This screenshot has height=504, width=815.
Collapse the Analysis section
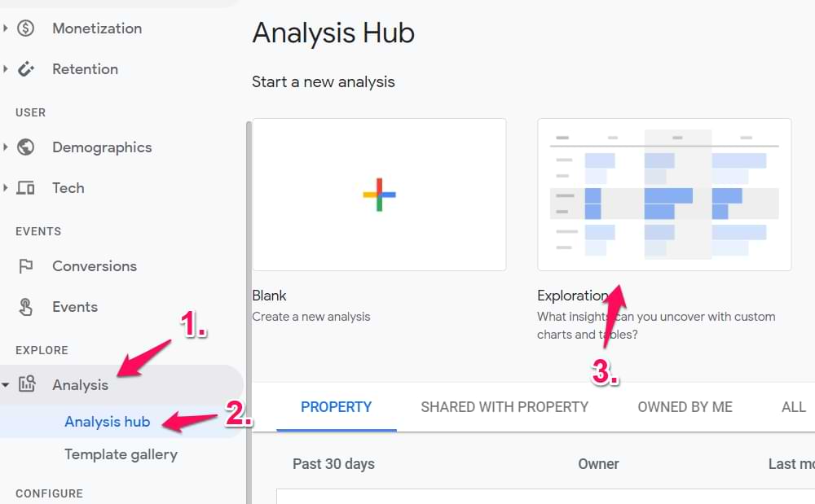pyautogui.click(x=7, y=384)
